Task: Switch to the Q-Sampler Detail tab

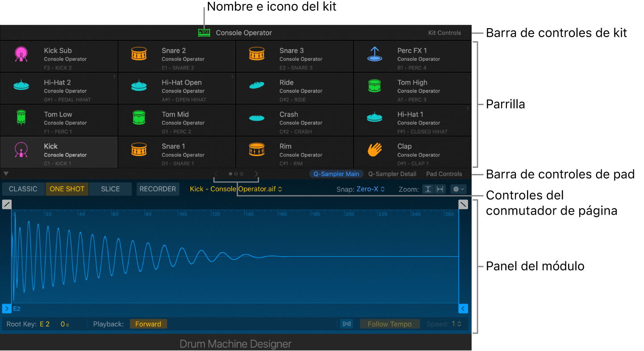Action: 392,174
